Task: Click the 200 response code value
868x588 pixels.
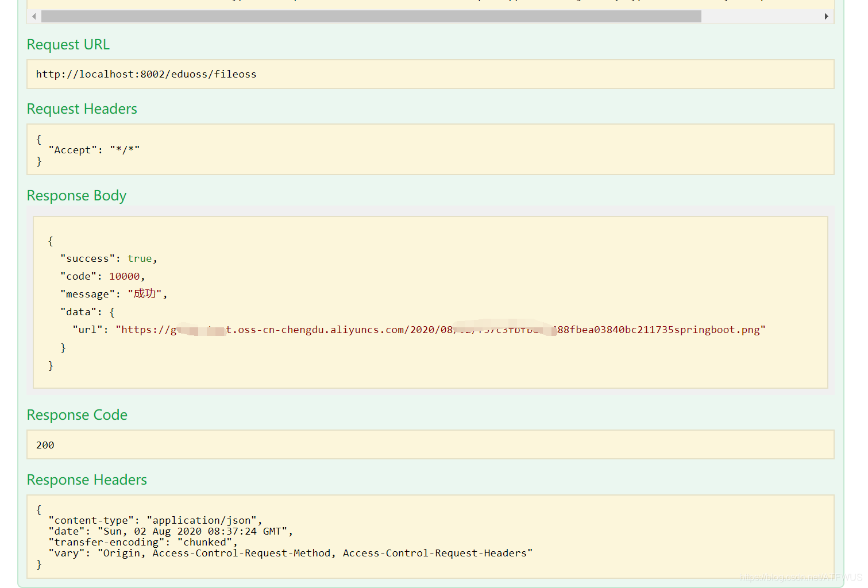Action: [45, 445]
